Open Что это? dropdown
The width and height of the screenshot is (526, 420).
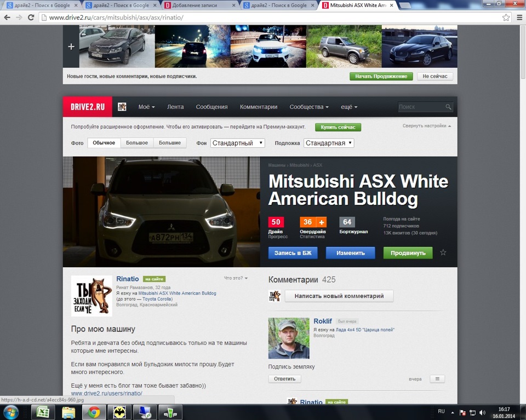coord(236,278)
